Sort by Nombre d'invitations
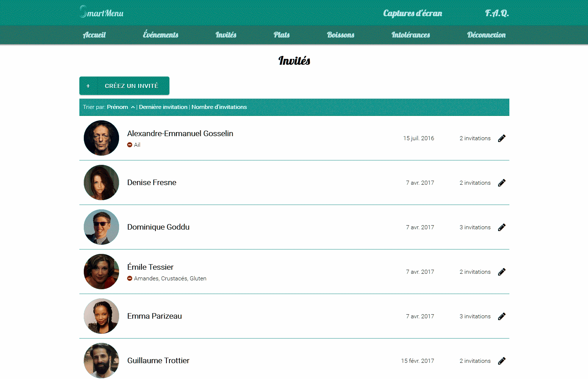Viewport: 588px width, 379px height. (x=219, y=107)
